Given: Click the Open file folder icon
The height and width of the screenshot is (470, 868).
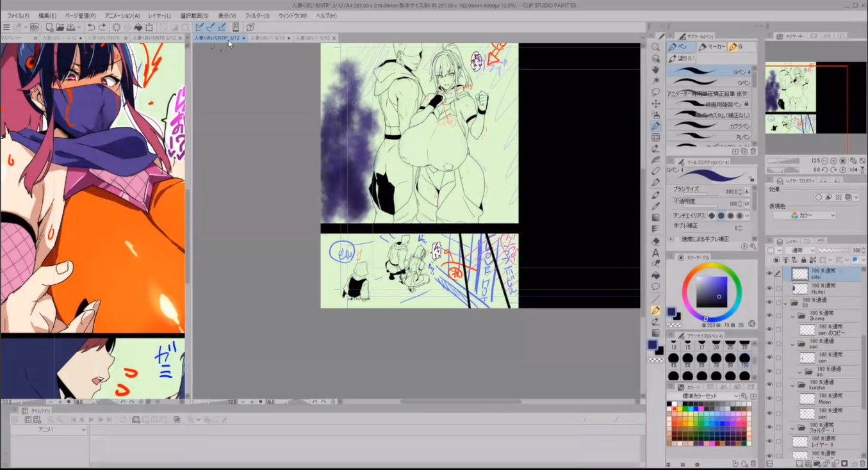Looking at the screenshot, I should [60, 28].
